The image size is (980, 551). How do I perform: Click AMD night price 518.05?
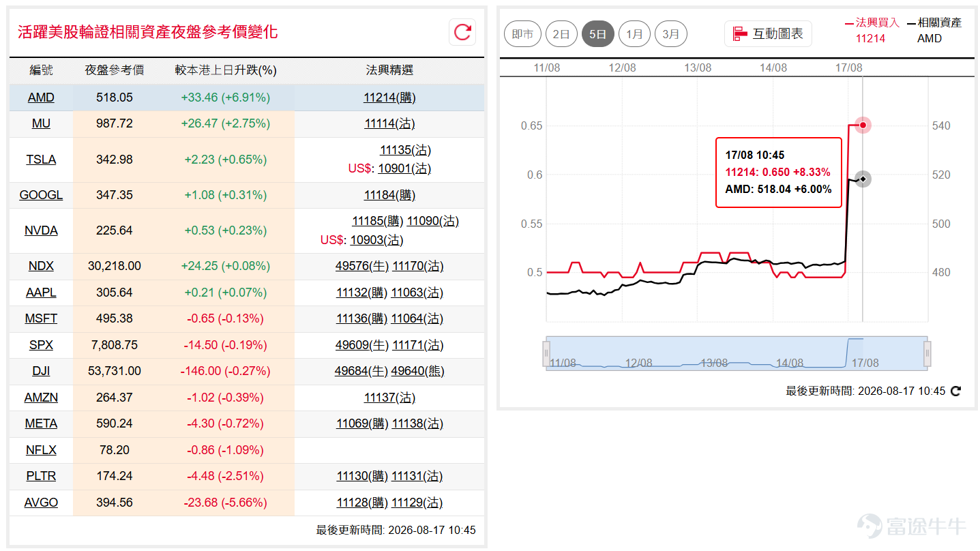115,98
